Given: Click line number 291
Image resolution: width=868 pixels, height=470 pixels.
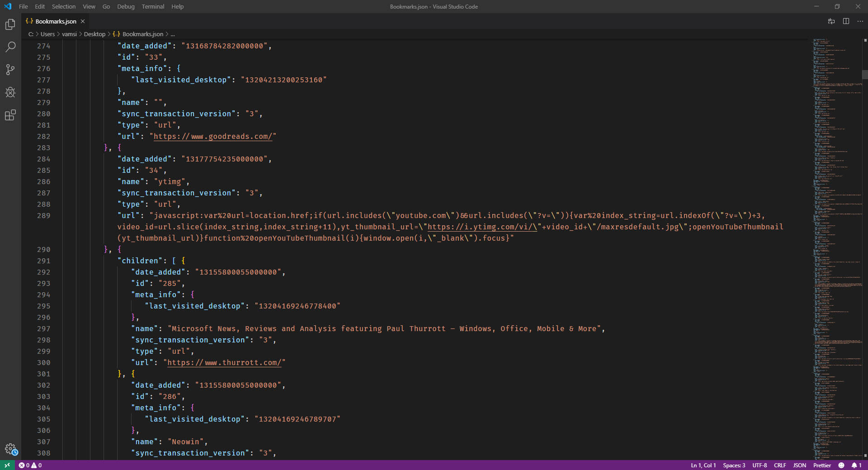Looking at the screenshot, I should click(43, 261).
